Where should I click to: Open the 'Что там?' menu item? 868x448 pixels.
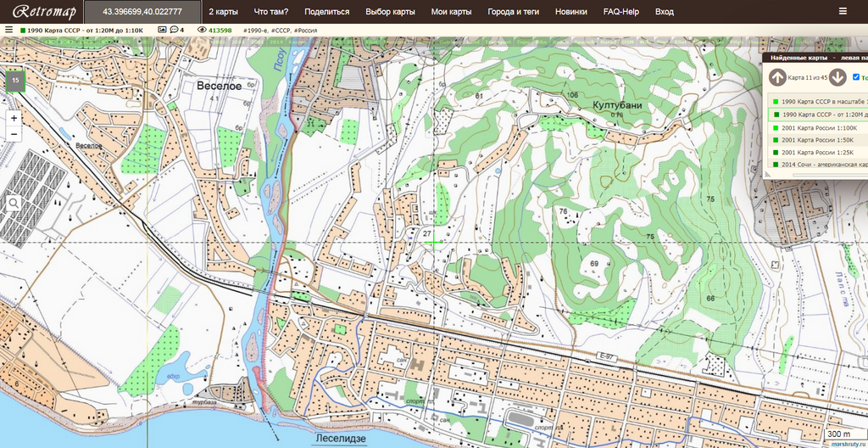tap(270, 11)
